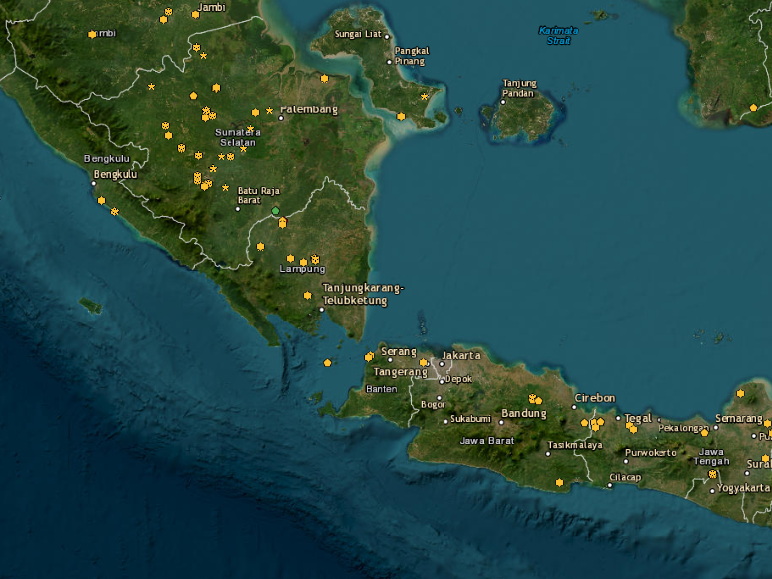The width and height of the screenshot is (772, 579).
Task: Select the yellow marker left of Serang
Action: click(x=369, y=355)
